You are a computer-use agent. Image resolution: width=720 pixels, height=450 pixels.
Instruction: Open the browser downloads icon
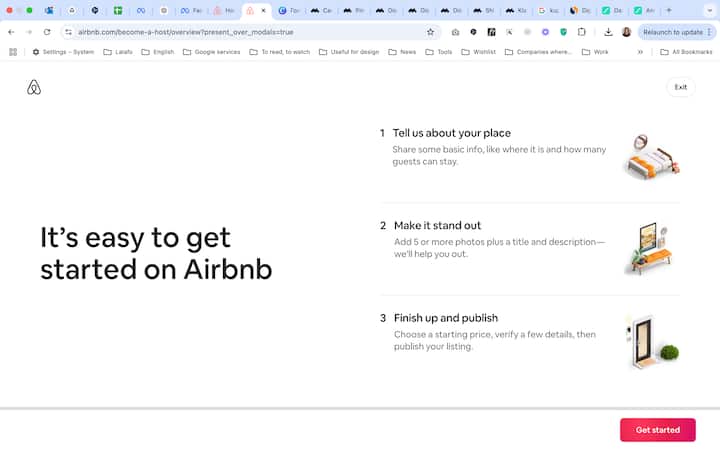[x=608, y=32]
